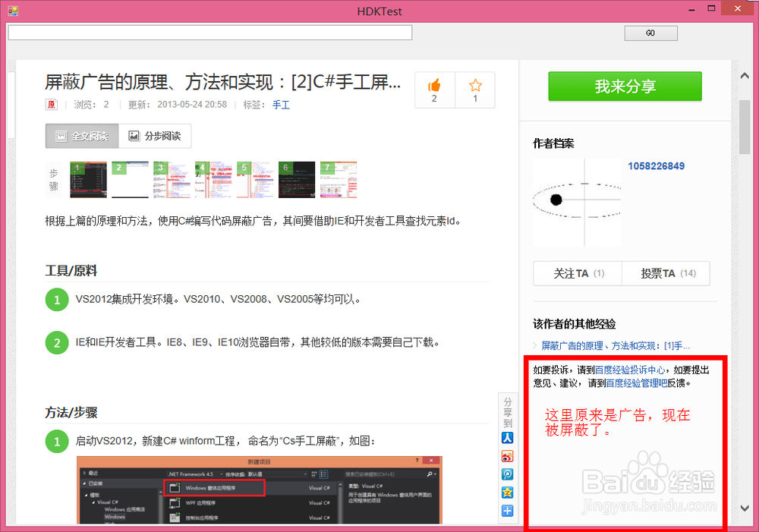Screen dimensions: 759x532
Task: Share via the Tencent Weibo icon
Action: [x=507, y=474]
